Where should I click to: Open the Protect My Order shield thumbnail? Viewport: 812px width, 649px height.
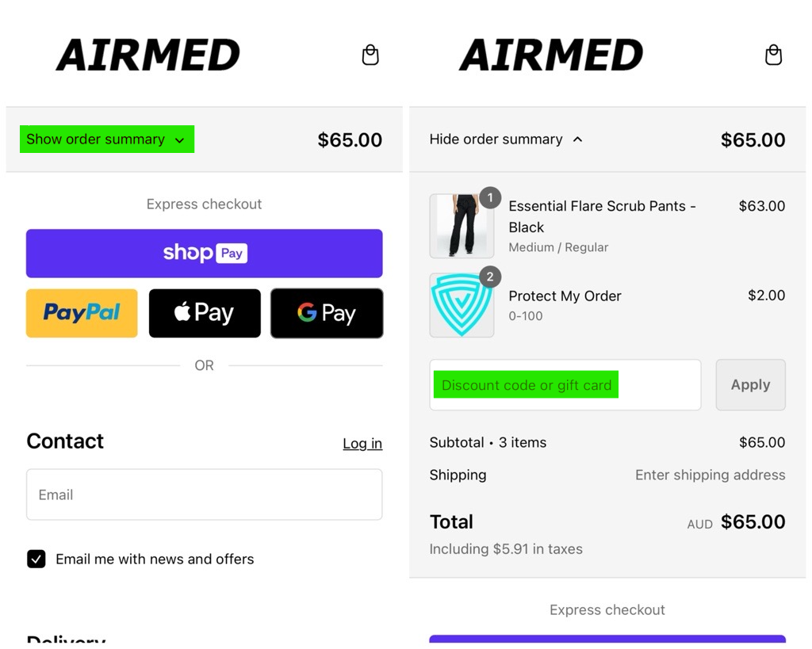[x=462, y=305]
